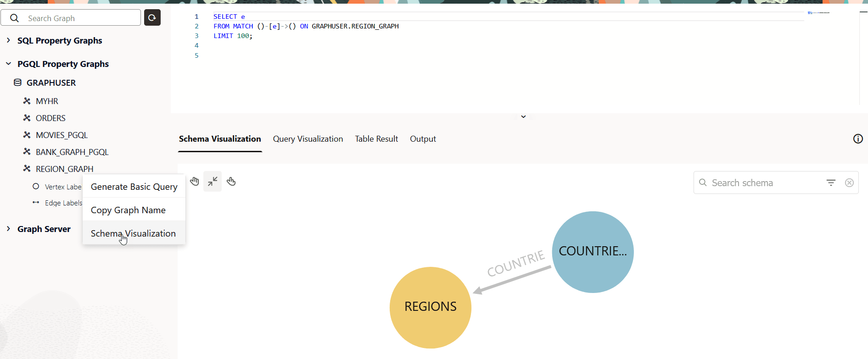This screenshot has width=868, height=359.
Task: Select the yellow REGIONS vertex node
Action: (431, 308)
